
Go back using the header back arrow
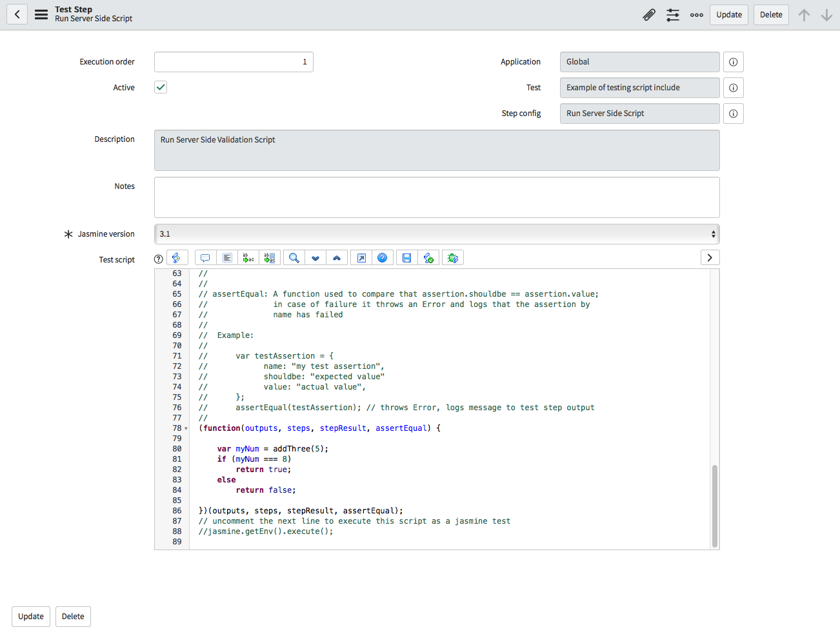tap(17, 14)
